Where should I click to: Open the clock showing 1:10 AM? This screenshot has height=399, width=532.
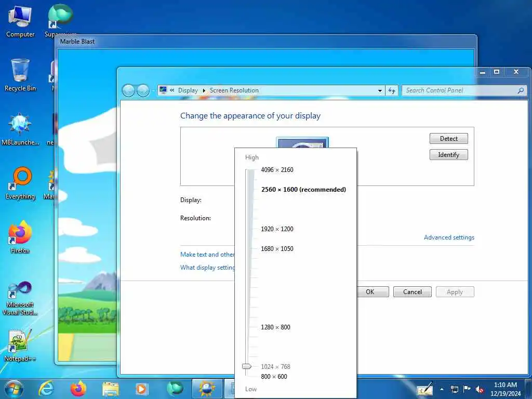pos(505,389)
